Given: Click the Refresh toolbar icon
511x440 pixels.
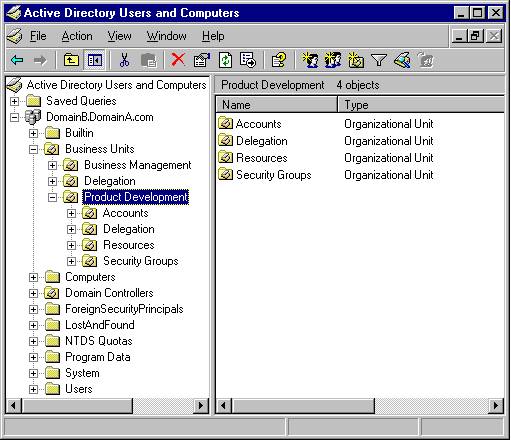Looking at the screenshot, I should pyautogui.click(x=225, y=60).
